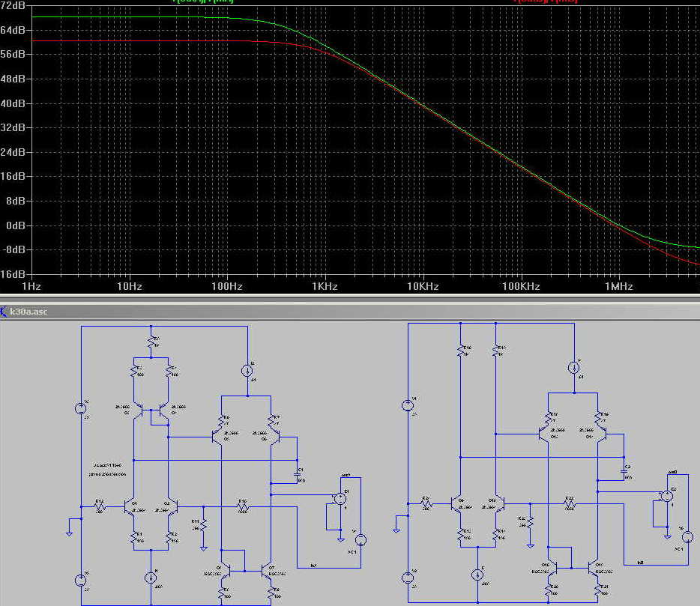Select transistor Q1 in the left circuit
The width and height of the screenshot is (700, 606).
[130, 507]
